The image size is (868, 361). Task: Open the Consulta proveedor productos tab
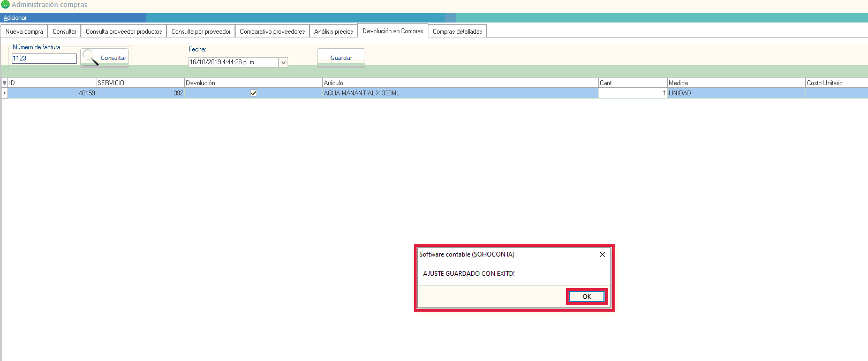(x=124, y=32)
